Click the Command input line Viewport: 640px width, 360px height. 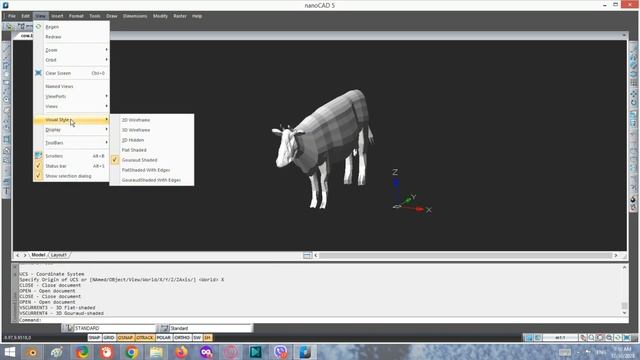point(322,320)
